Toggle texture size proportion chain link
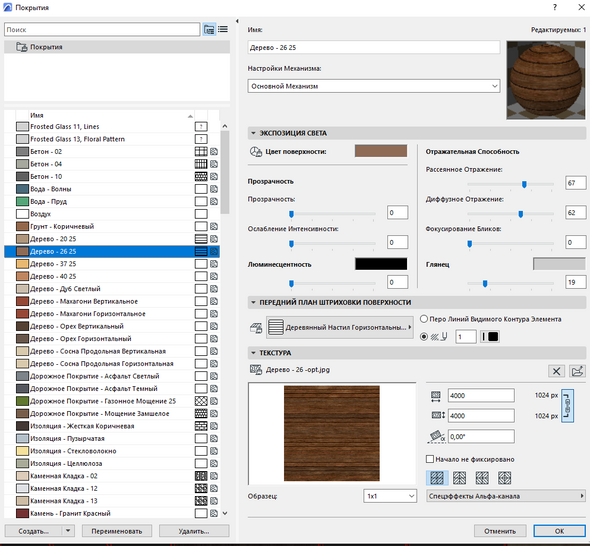The image size is (590, 546). [567, 406]
